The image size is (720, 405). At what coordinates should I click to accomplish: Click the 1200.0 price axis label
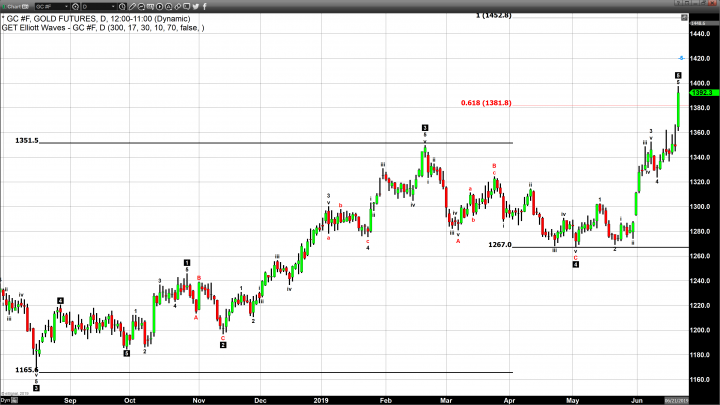(x=700, y=330)
